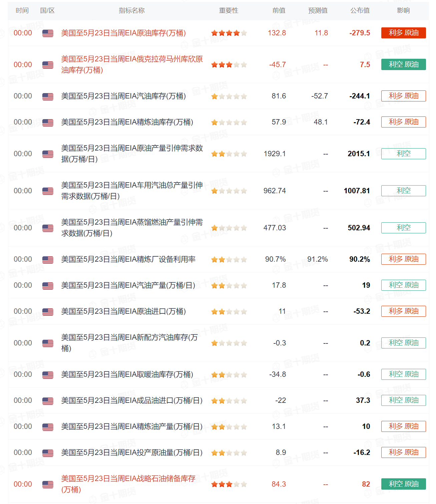
Task: Click the 指标名称 column header
Action: [x=132, y=11]
